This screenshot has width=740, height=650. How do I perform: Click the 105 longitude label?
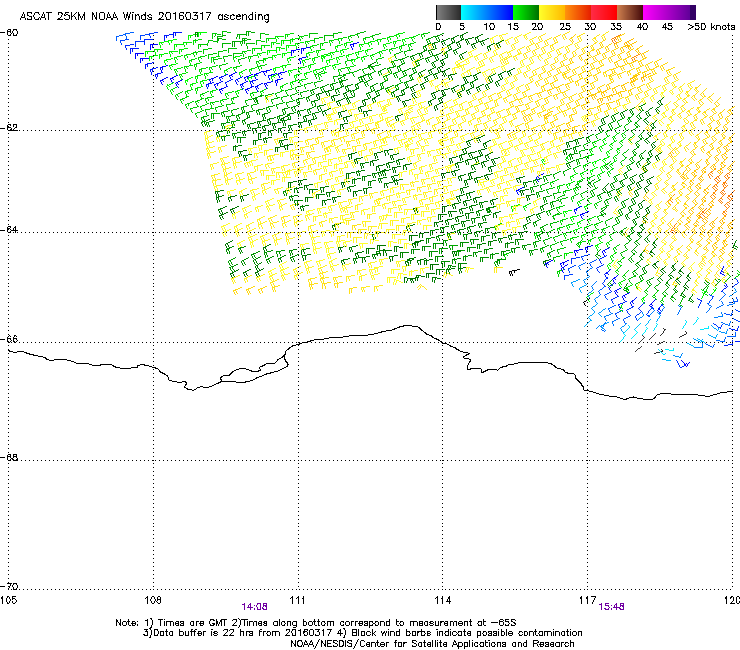(8, 600)
